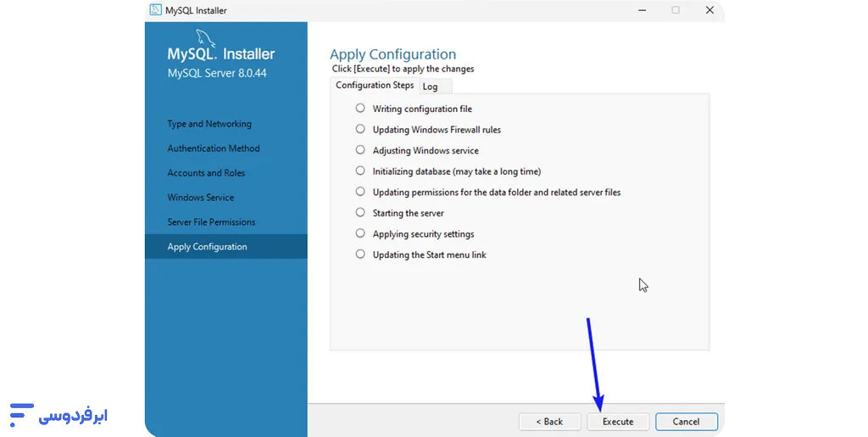The image size is (868, 437).
Task: Open Type and Networking in sidebar
Action: (209, 124)
